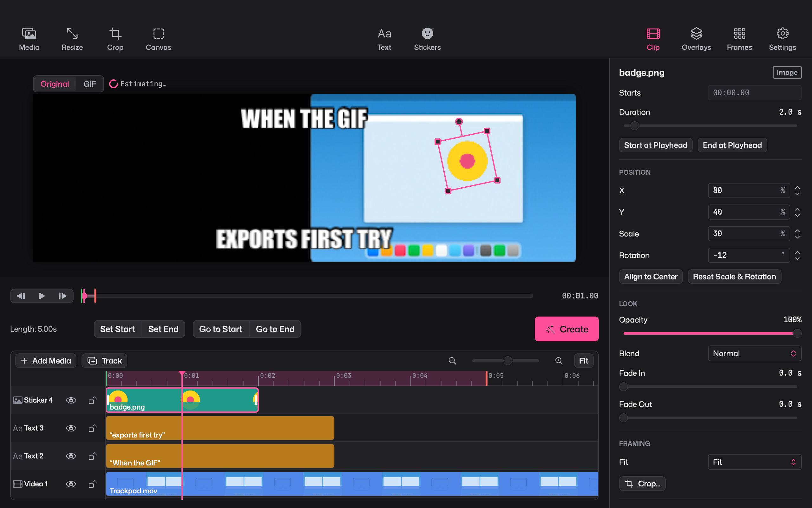This screenshot has height=508, width=812.
Task: Step forward one frame
Action: [62, 296]
